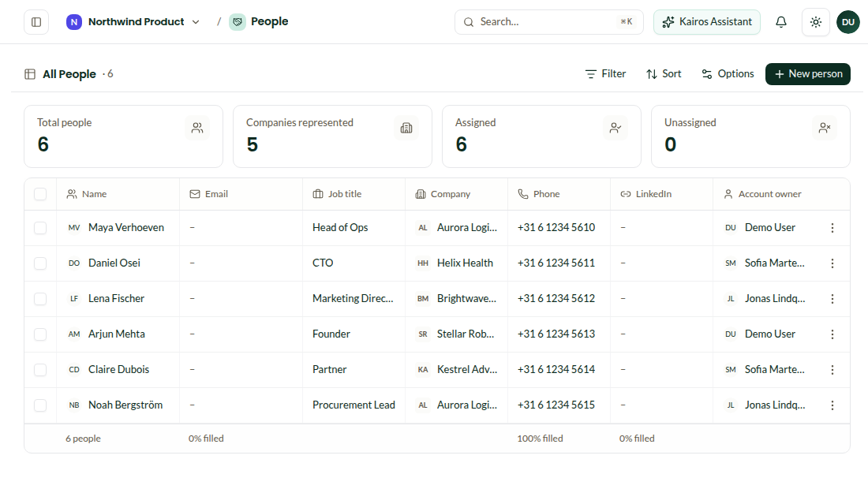Open the Account owner column header menu
The width and height of the screenshot is (868, 489).
tap(781, 194)
